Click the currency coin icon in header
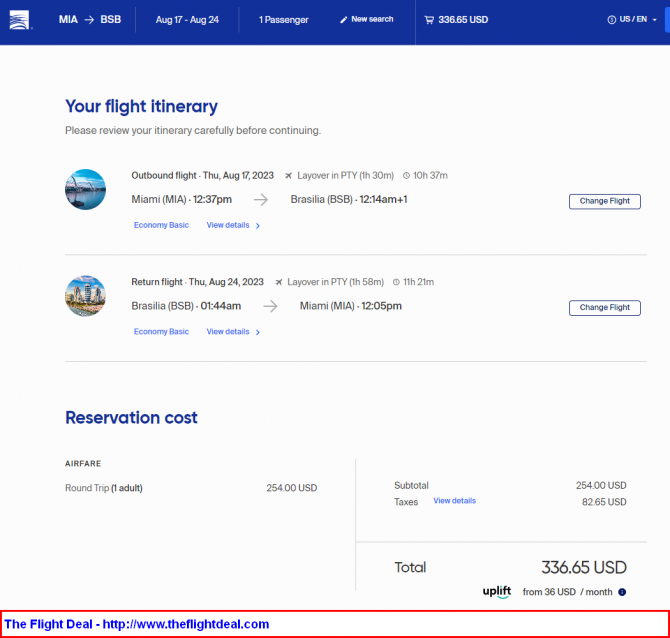Image resolution: width=670 pixels, height=638 pixels. pyautogui.click(x=611, y=20)
